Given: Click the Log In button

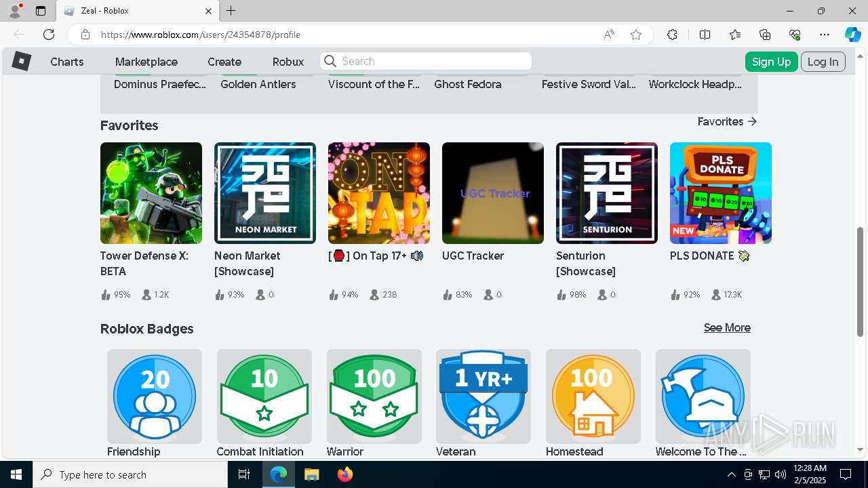Looking at the screenshot, I should [823, 62].
